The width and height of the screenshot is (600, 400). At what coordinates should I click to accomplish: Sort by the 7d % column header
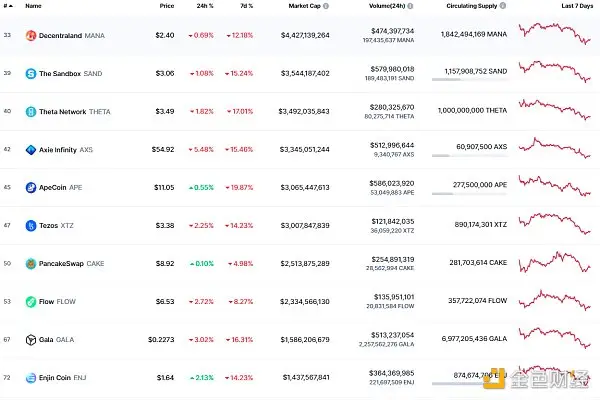pyautogui.click(x=246, y=6)
